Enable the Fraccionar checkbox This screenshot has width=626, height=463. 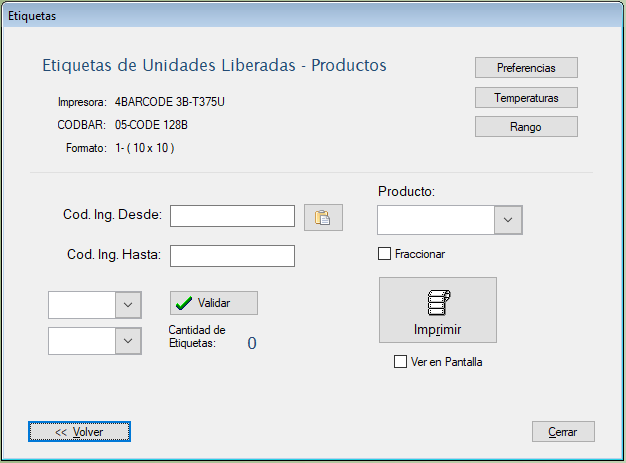click(x=384, y=254)
